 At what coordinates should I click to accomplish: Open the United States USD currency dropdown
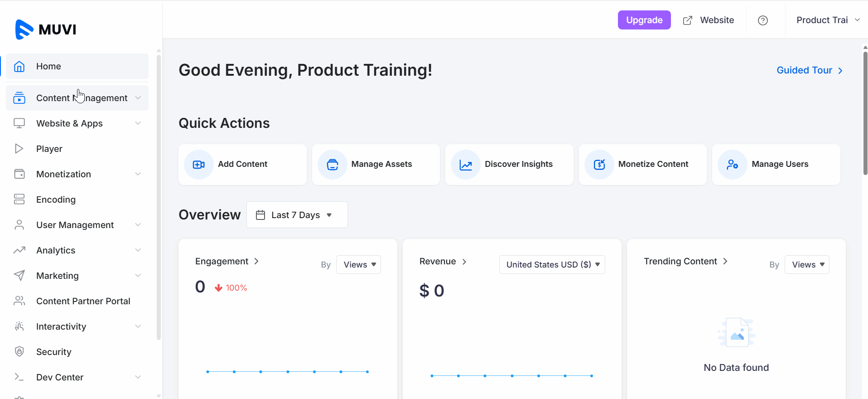(552, 265)
